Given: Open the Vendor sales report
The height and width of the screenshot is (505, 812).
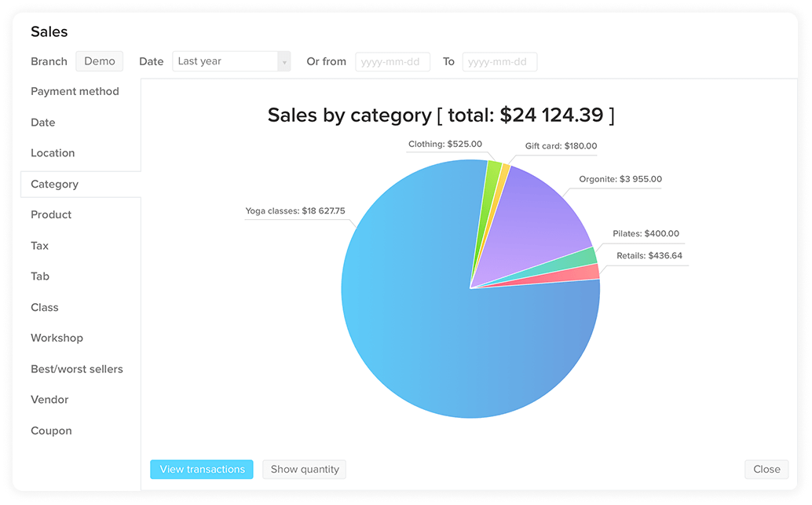Looking at the screenshot, I should pyautogui.click(x=49, y=400).
